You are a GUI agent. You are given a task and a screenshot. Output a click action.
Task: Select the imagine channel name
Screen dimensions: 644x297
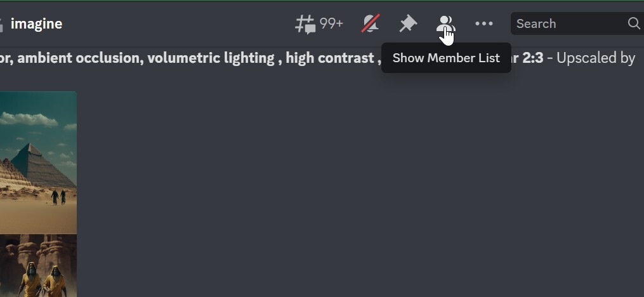pos(37,24)
